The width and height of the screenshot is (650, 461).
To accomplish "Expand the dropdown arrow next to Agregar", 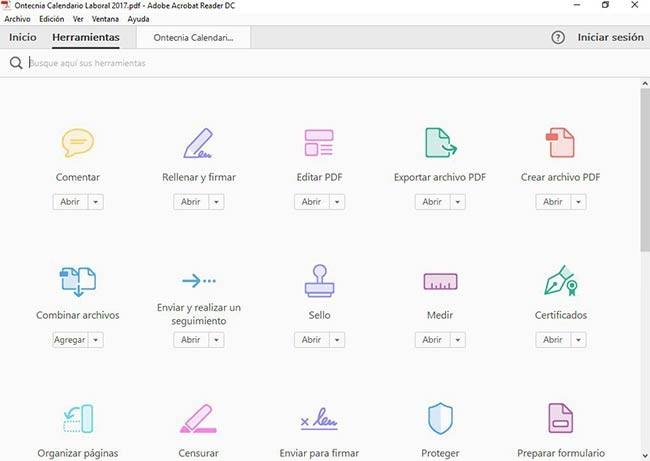I will pyautogui.click(x=96, y=340).
